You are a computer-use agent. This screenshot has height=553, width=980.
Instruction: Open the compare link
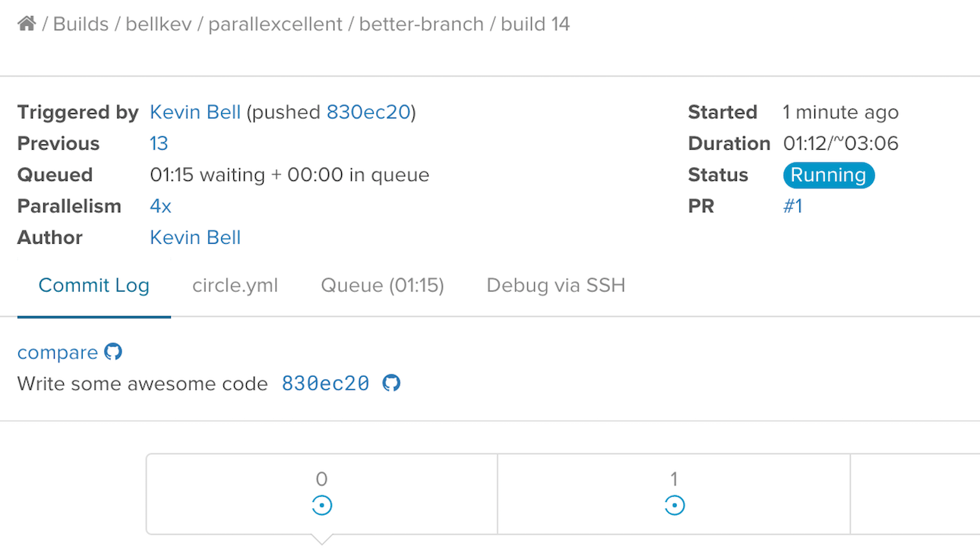pyautogui.click(x=58, y=352)
